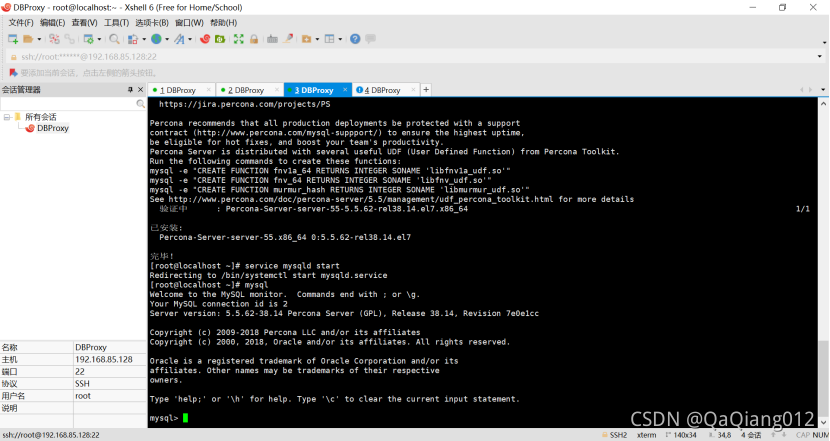Expand the address bar dropdown arrow
830x441 pixels.
(819, 57)
